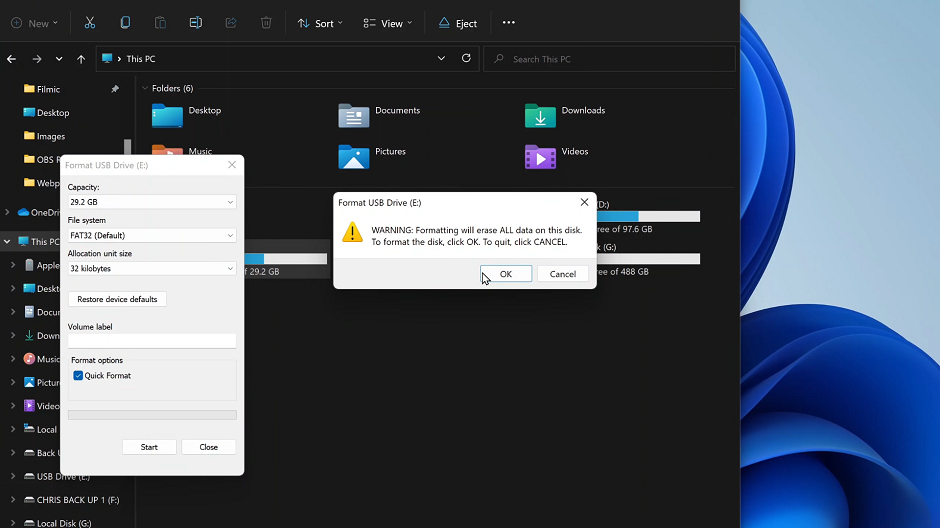Click the Rename icon in toolbar
Image resolution: width=940 pixels, height=528 pixels.
(x=195, y=23)
